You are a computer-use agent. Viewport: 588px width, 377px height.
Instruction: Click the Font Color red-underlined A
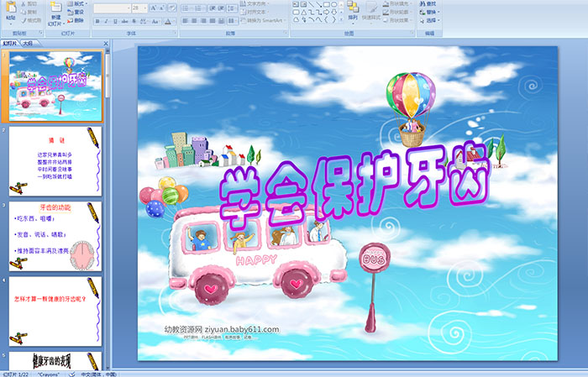(168, 22)
